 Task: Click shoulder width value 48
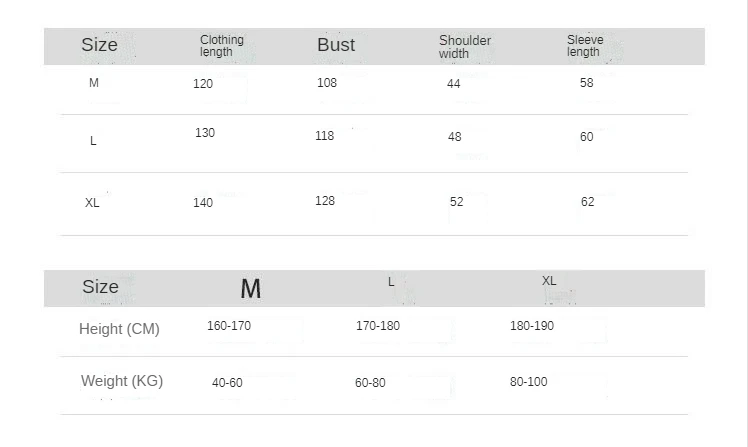pos(455,137)
